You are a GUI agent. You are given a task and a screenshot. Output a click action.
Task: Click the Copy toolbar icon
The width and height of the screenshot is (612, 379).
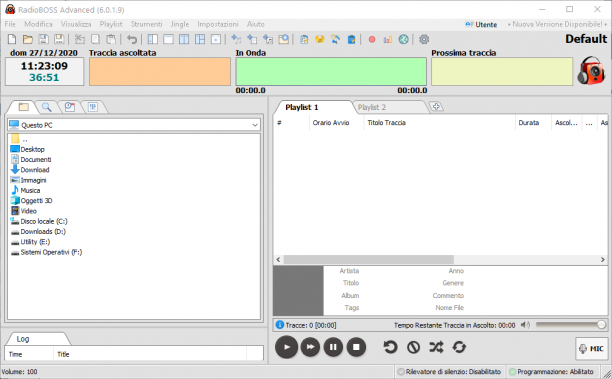pyautogui.click(x=95, y=39)
